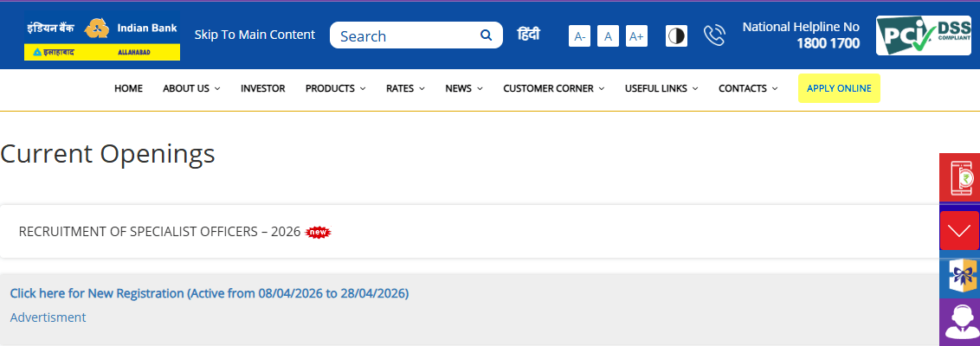Open the purple customer support agent icon
The width and height of the screenshot is (980, 346).
[959, 323]
